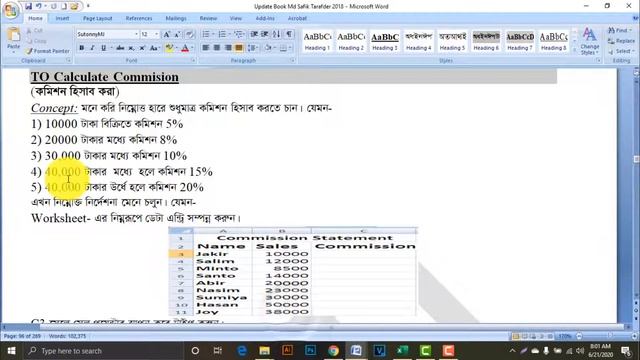
Task: Paste clipboard contents
Action: point(13,40)
